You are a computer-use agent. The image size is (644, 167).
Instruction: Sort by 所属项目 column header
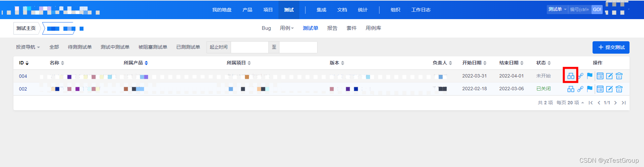pos(238,63)
